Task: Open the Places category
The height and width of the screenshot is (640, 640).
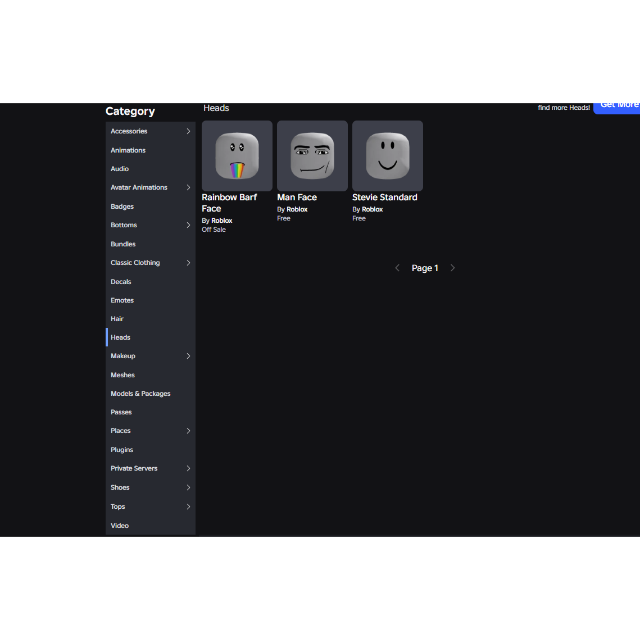Action: [x=151, y=431]
